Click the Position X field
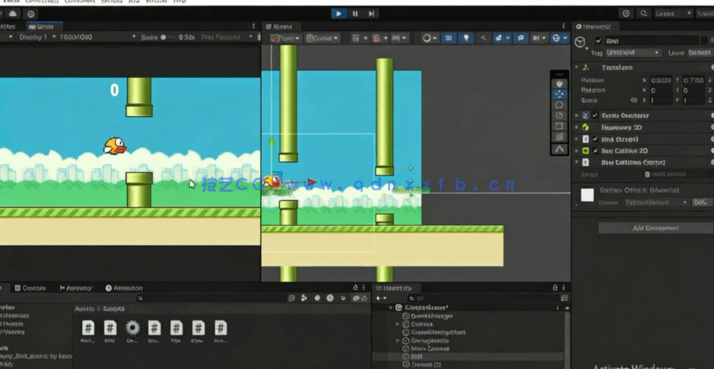Viewport: 714px width, 369px height. pyautogui.click(x=660, y=80)
